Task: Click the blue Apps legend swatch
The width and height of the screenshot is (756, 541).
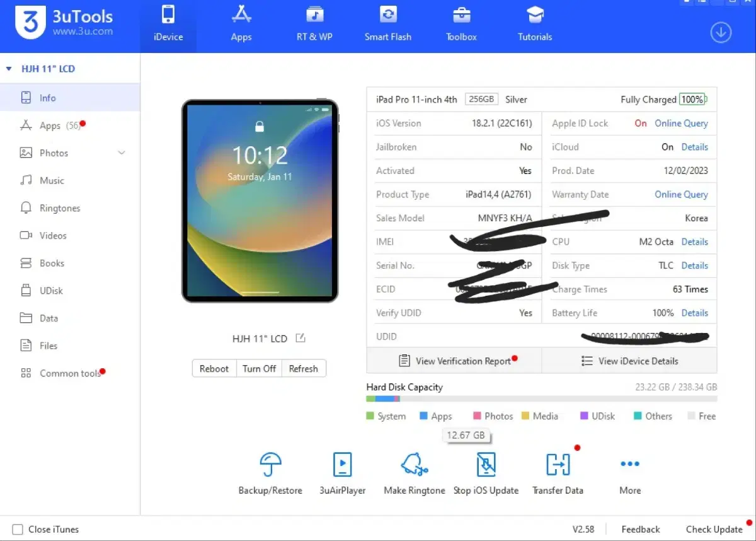Action: click(424, 416)
